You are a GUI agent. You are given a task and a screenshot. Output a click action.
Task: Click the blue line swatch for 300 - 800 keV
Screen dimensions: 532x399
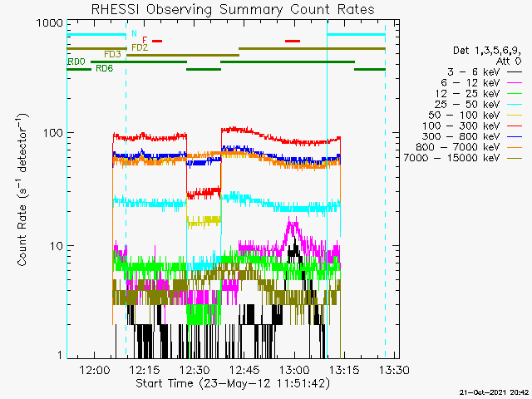pos(515,136)
